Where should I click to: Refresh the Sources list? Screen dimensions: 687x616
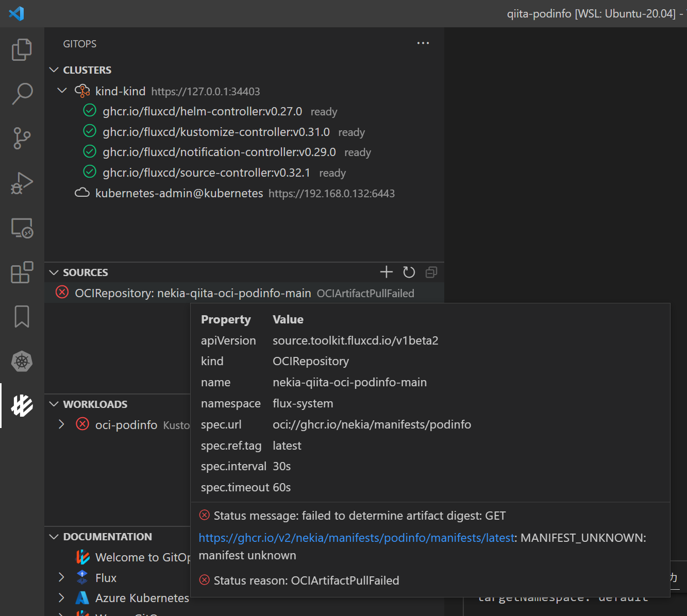409,272
